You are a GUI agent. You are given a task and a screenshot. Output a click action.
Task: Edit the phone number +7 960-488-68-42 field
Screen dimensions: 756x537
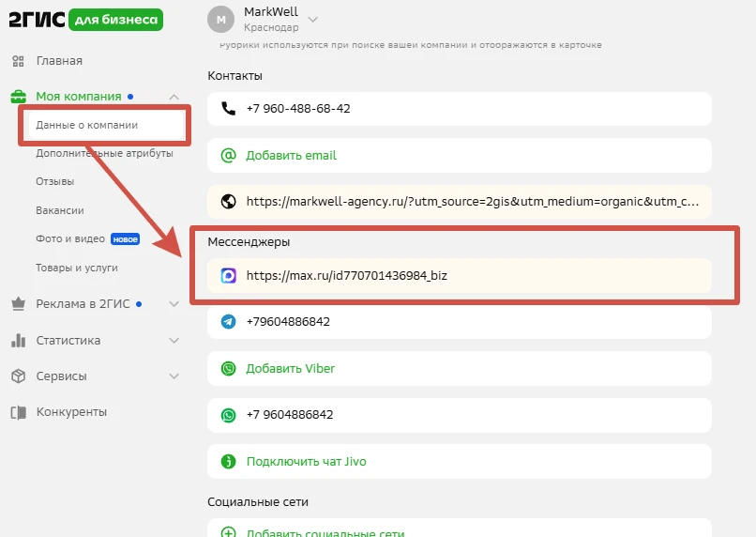(460, 109)
